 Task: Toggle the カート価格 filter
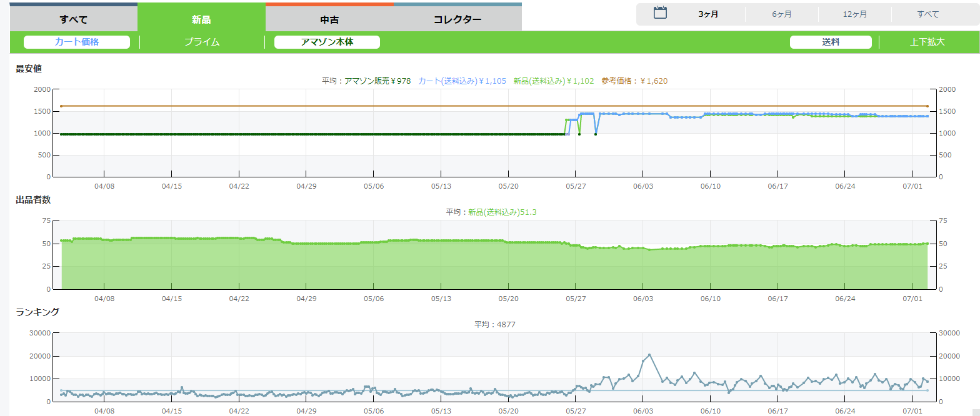77,42
